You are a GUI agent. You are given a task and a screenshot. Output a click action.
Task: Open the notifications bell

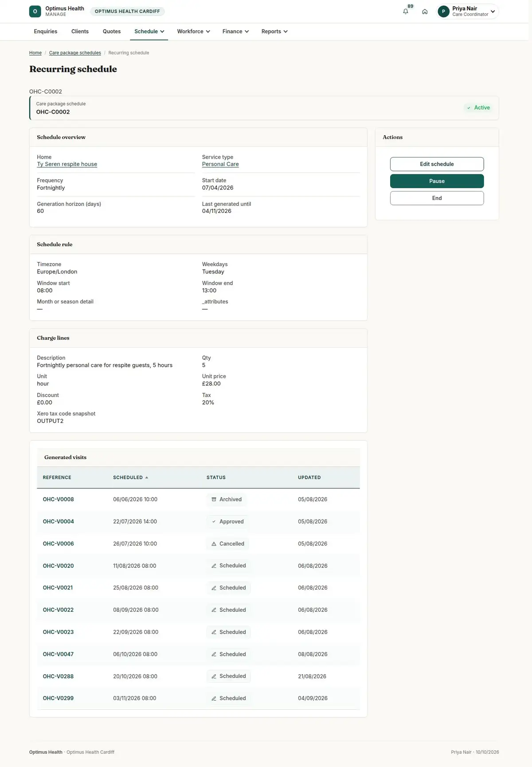(x=405, y=12)
